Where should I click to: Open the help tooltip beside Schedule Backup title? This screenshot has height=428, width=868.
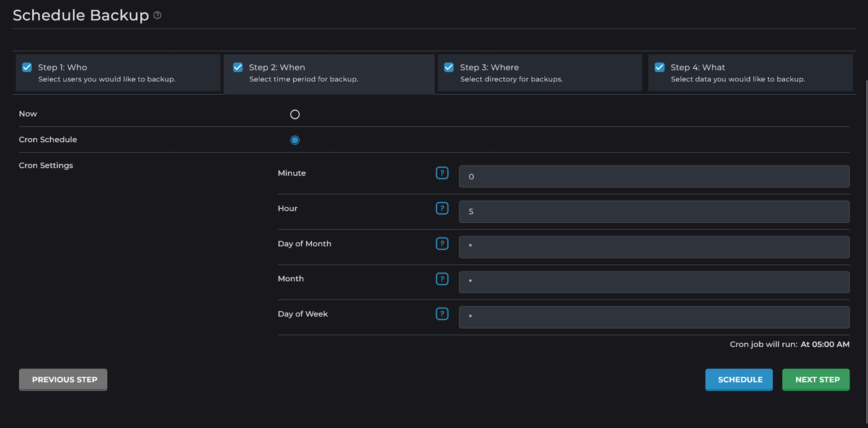click(x=157, y=15)
